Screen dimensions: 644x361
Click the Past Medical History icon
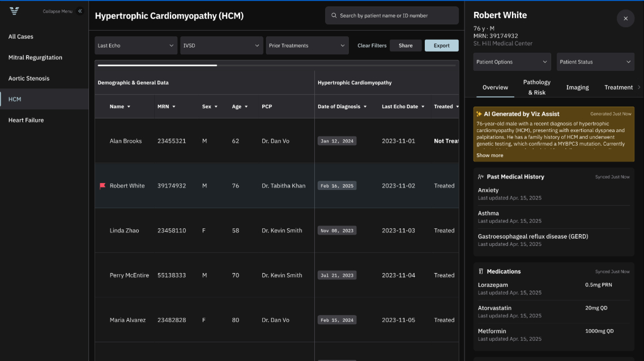point(481,177)
